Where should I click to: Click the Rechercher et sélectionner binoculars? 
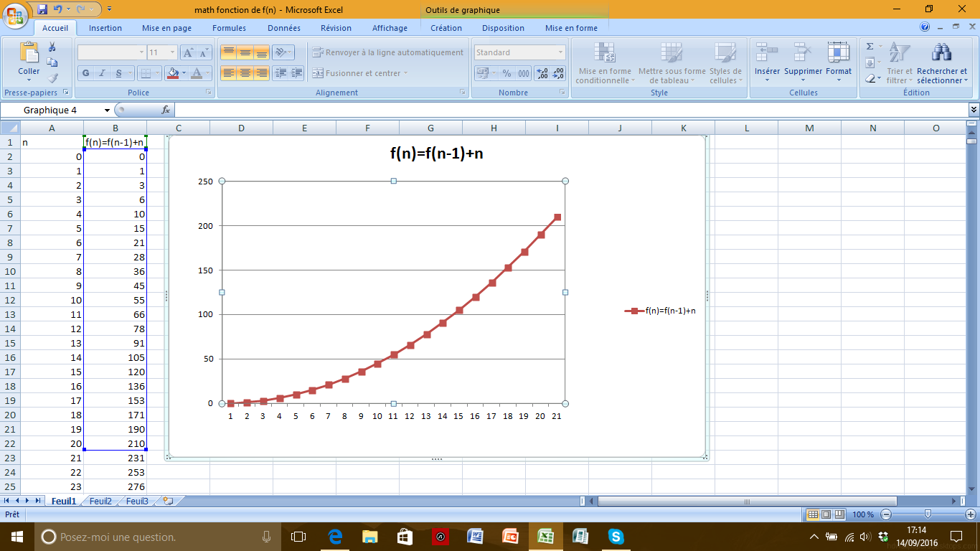tap(941, 52)
